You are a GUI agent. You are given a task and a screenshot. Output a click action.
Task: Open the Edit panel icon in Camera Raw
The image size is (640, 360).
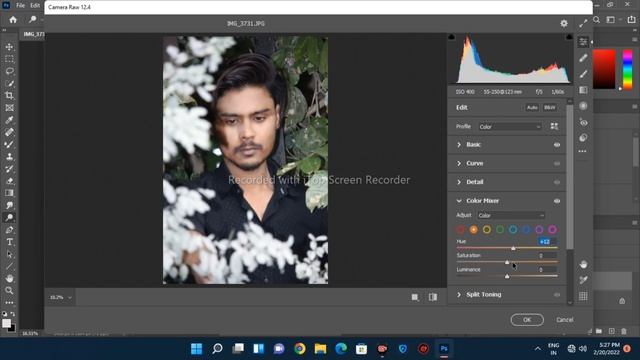[x=583, y=42]
